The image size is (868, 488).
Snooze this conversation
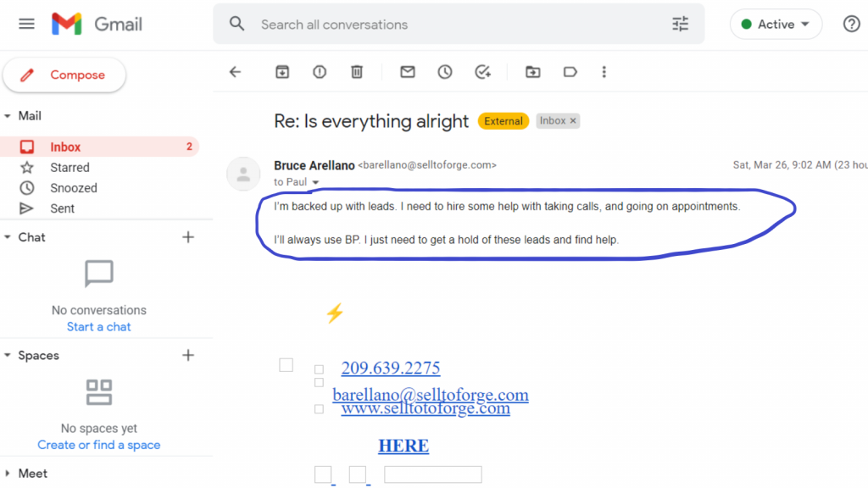(445, 72)
